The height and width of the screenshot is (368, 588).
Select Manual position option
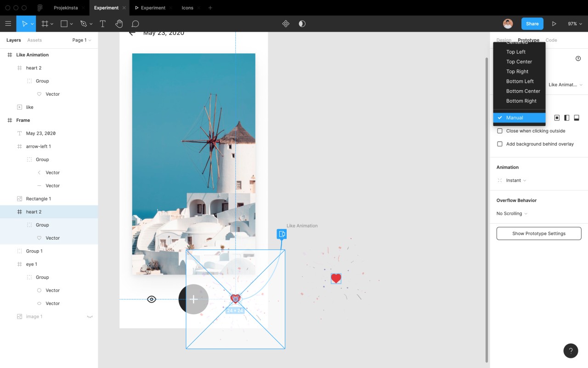pyautogui.click(x=519, y=118)
